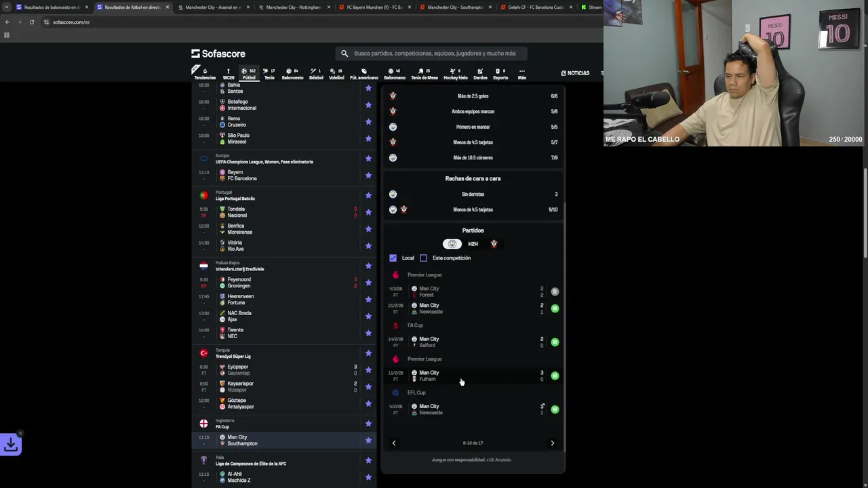Image resolution: width=868 pixels, height=488 pixels.
Task: Click the Sofascore logo
Action: coord(218,54)
